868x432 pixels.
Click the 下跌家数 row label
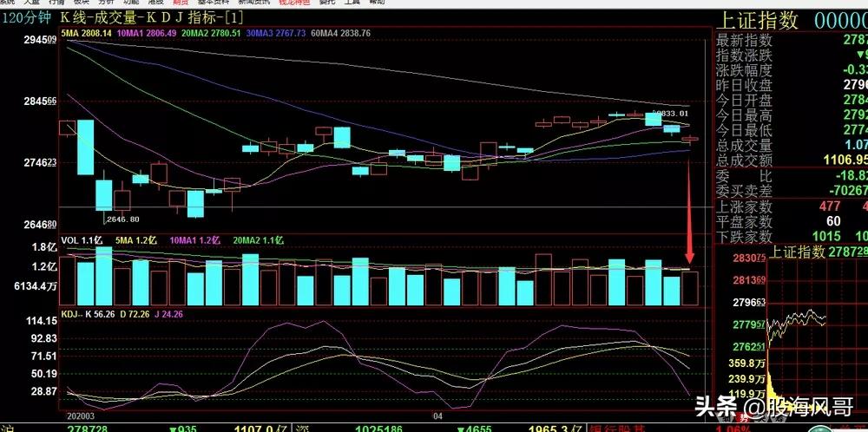744,237
